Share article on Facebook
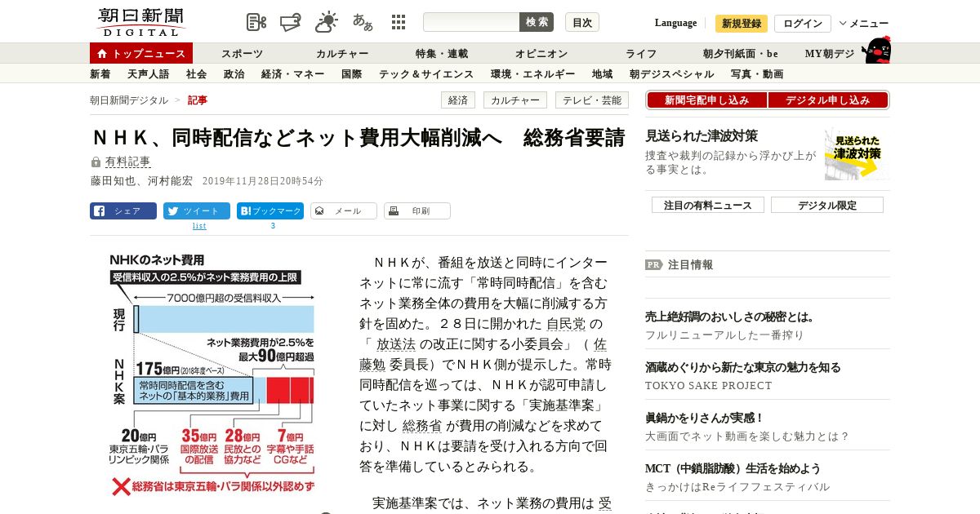980x514 pixels. point(123,210)
